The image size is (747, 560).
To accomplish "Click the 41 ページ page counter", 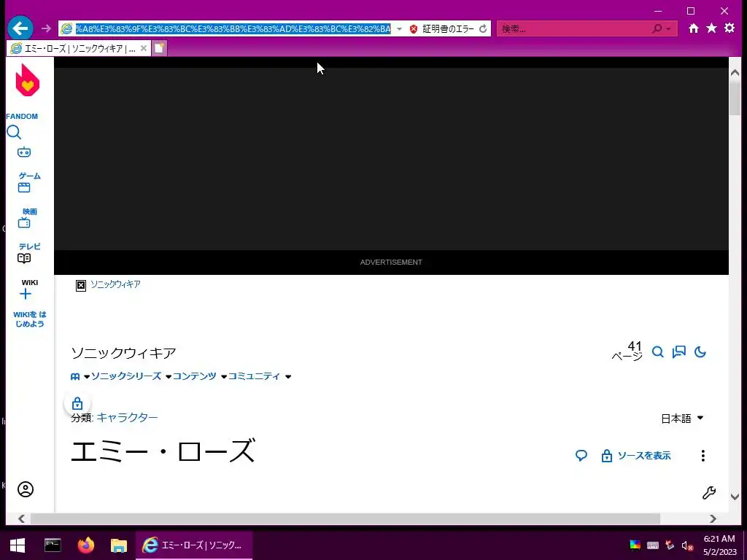I will [627, 351].
